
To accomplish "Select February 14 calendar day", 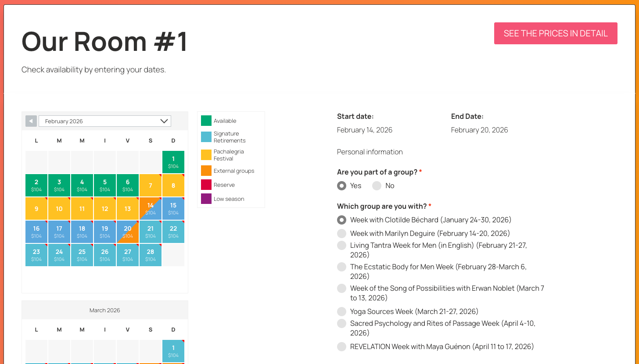I will 151,208.
